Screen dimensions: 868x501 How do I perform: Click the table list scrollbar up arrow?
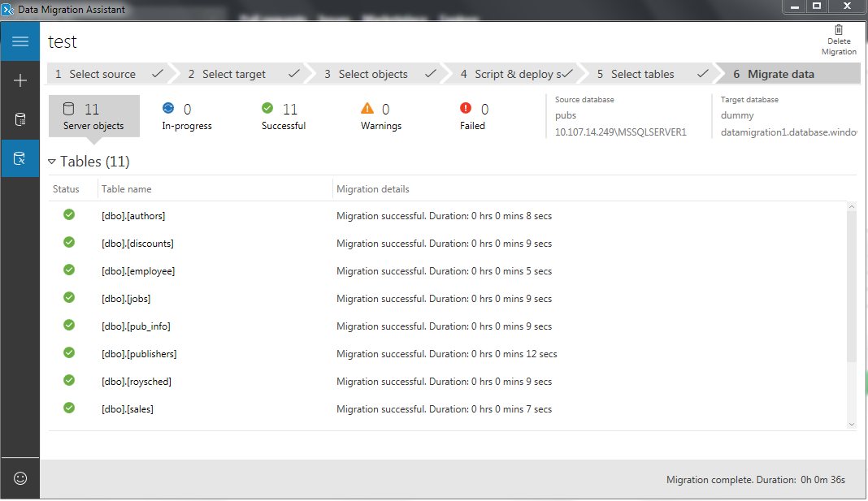852,206
